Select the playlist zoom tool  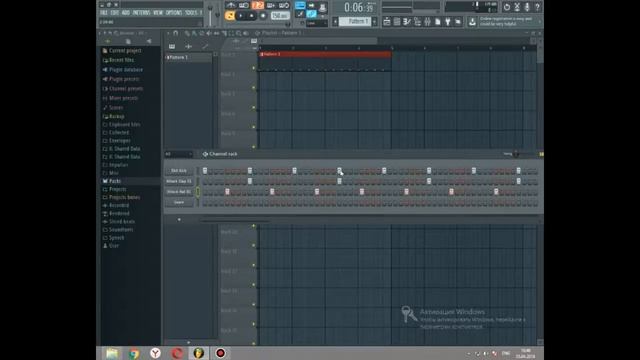coord(238,33)
